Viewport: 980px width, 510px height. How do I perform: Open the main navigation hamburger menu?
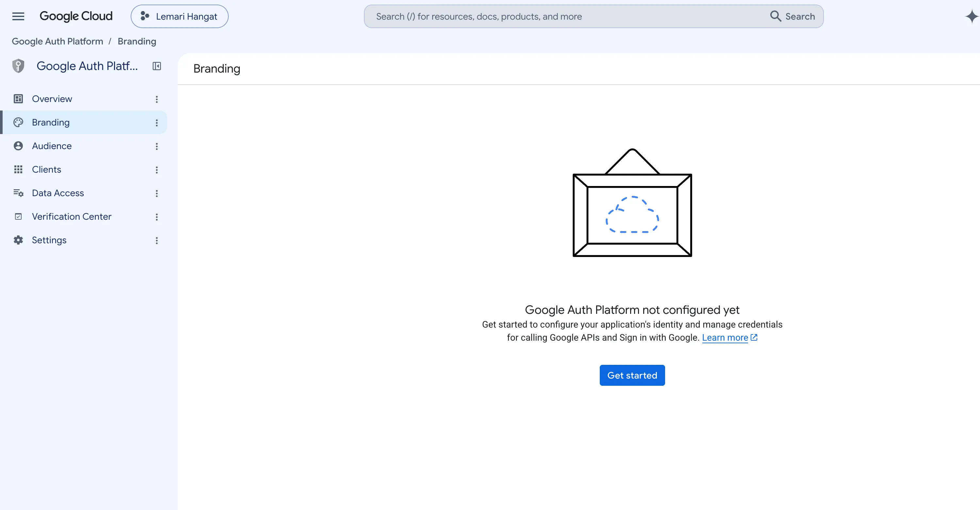[18, 16]
